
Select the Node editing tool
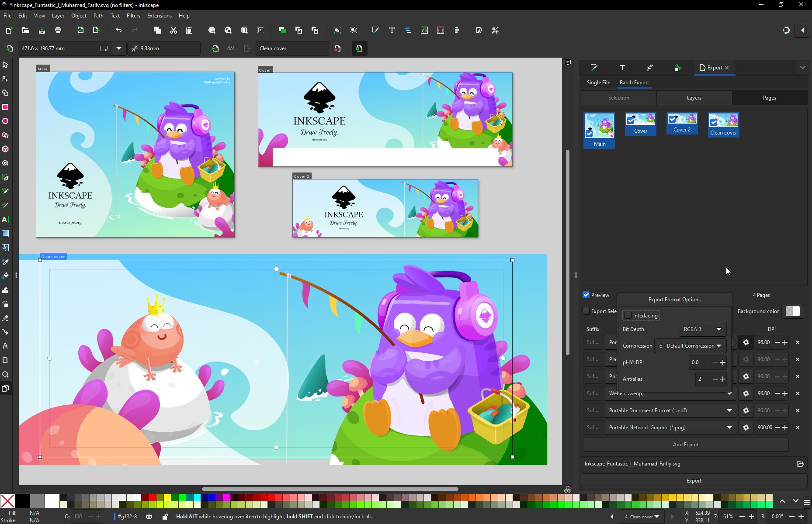point(6,79)
